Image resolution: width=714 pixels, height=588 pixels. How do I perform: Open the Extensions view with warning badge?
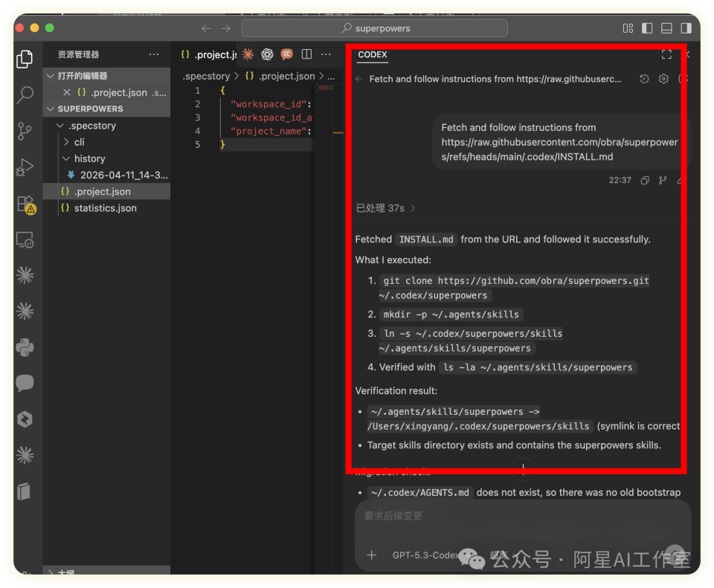coord(25,204)
